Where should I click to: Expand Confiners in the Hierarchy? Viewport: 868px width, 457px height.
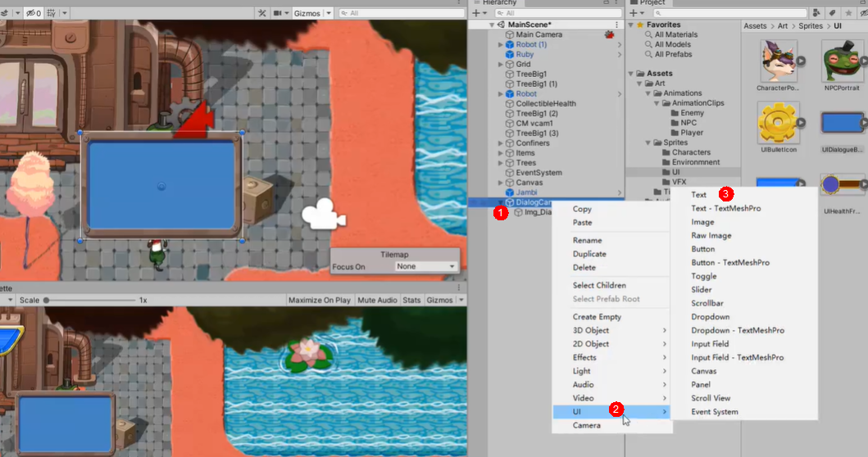point(501,143)
